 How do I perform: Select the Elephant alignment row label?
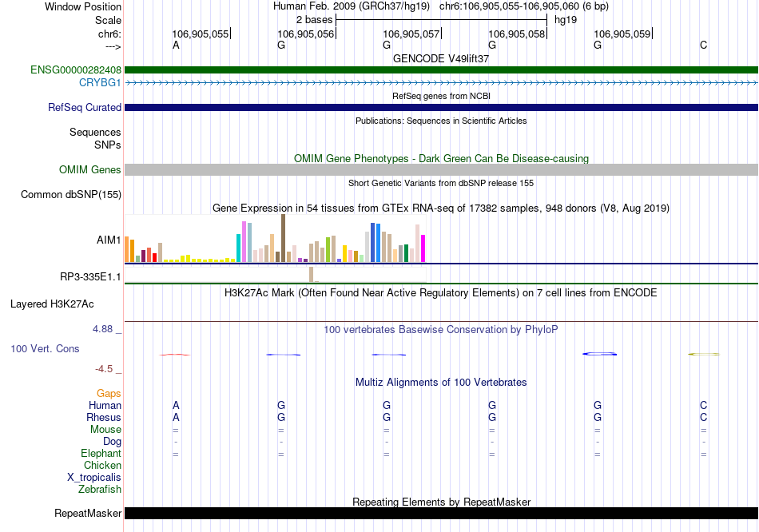click(x=101, y=454)
